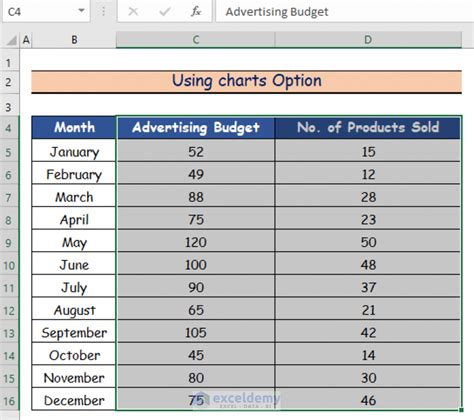Viewport: 474px width, 420px height.
Task: Click the formula bar options dots handle
Action: pyautogui.click(x=103, y=12)
